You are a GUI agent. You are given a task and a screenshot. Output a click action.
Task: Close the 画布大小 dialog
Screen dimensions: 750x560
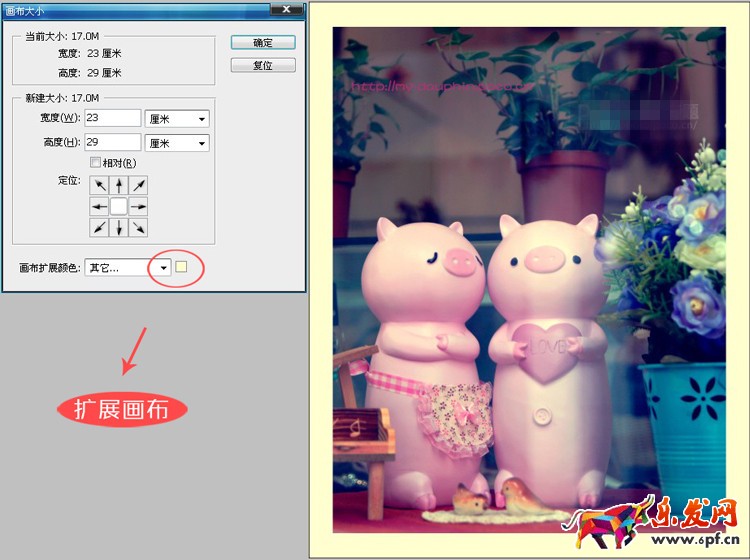point(287,9)
